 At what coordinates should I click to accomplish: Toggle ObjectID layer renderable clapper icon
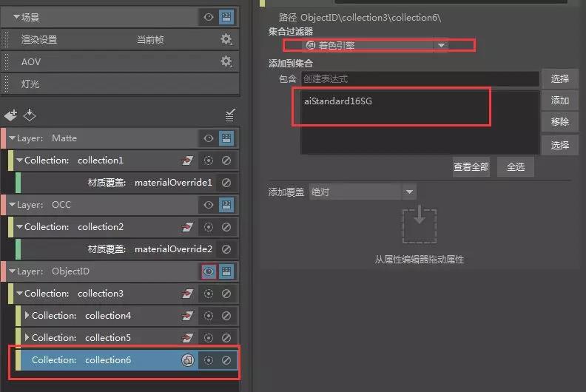tap(226, 271)
